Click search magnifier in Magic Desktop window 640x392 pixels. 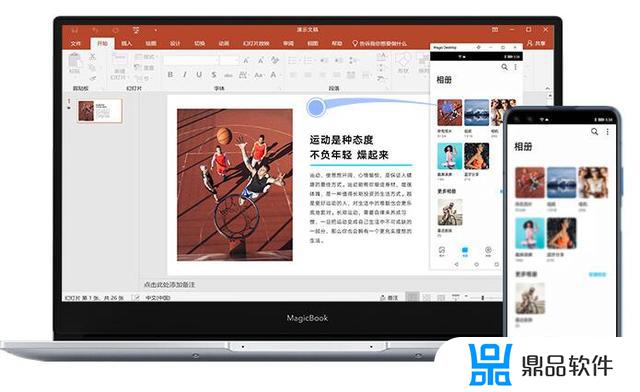pos(504,67)
